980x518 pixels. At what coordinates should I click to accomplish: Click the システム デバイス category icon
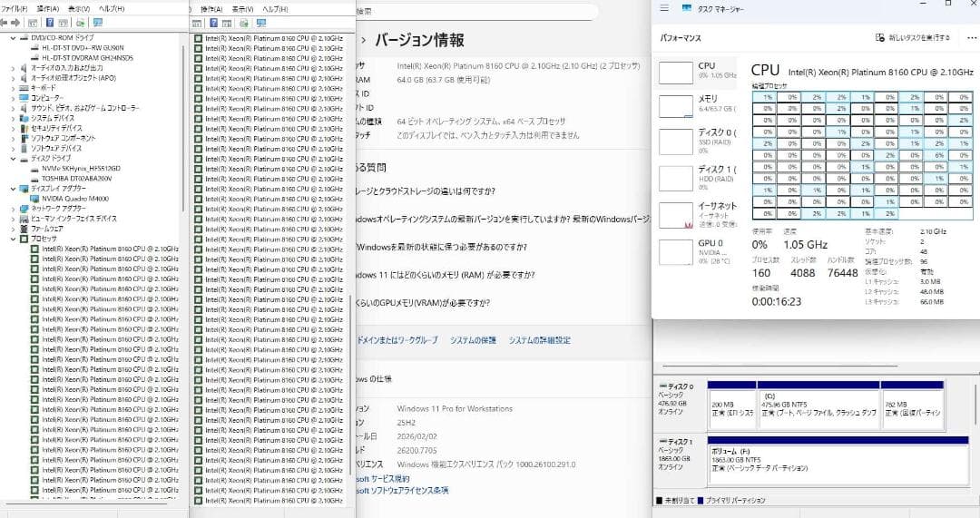[x=24, y=118]
